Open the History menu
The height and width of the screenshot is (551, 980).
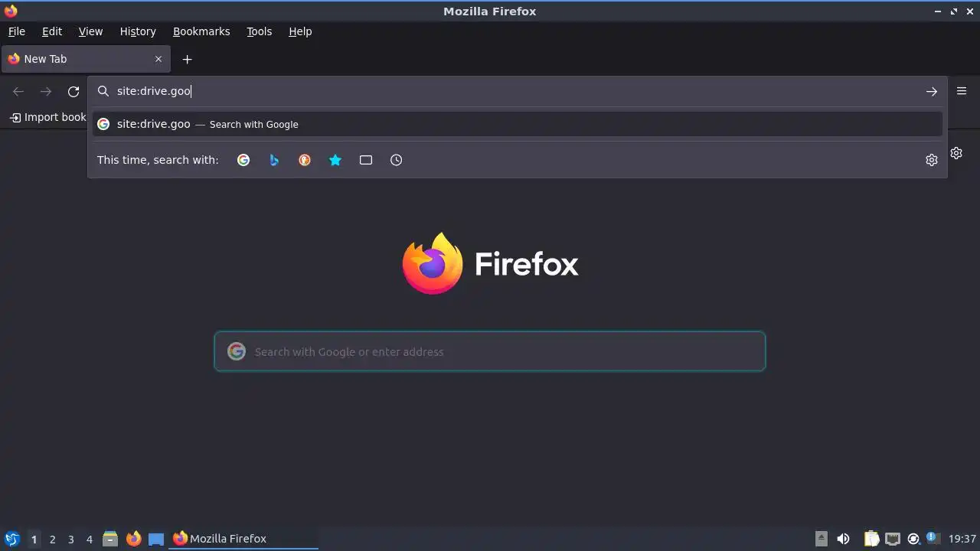coord(138,31)
